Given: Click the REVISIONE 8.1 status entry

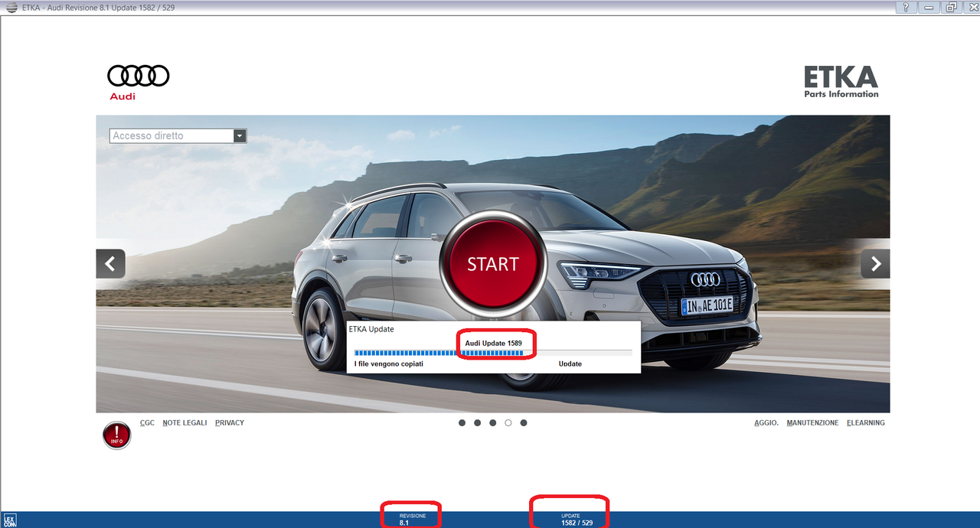Looking at the screenshot, I should tap(412, 520).
